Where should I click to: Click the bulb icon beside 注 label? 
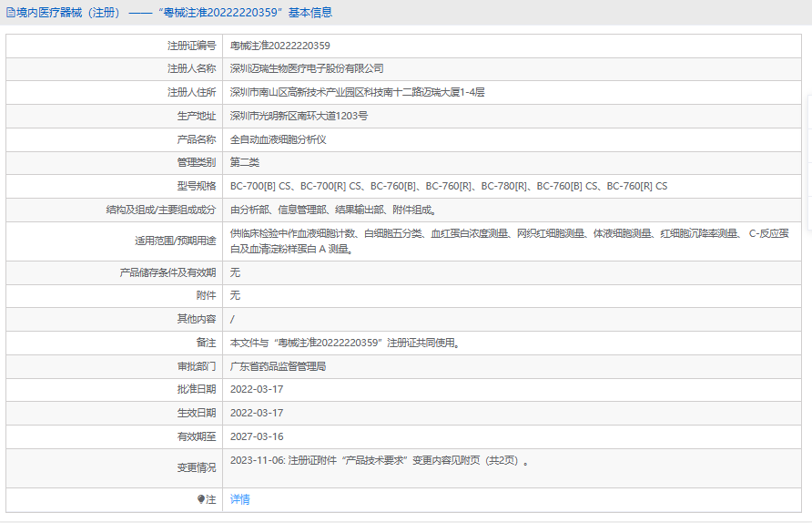(x=201, y=499)
